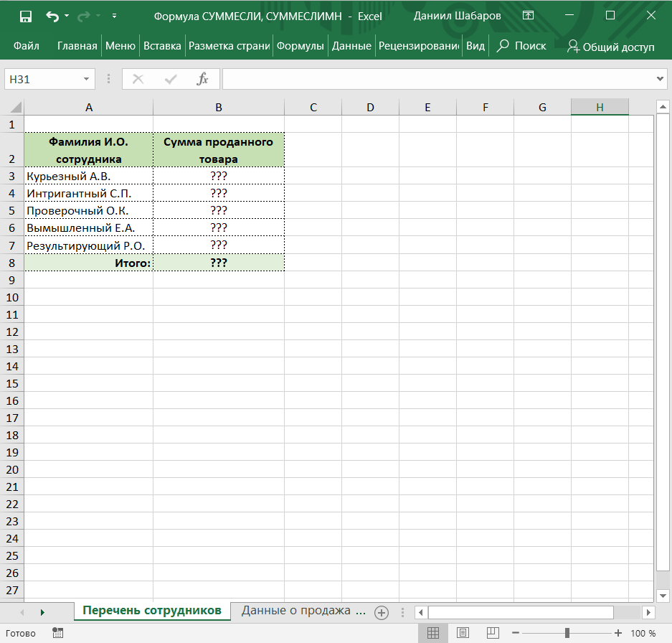This screenshot has width=672, height=643.
Task: Open the Формулы ribbon tab
Action: 300,46
